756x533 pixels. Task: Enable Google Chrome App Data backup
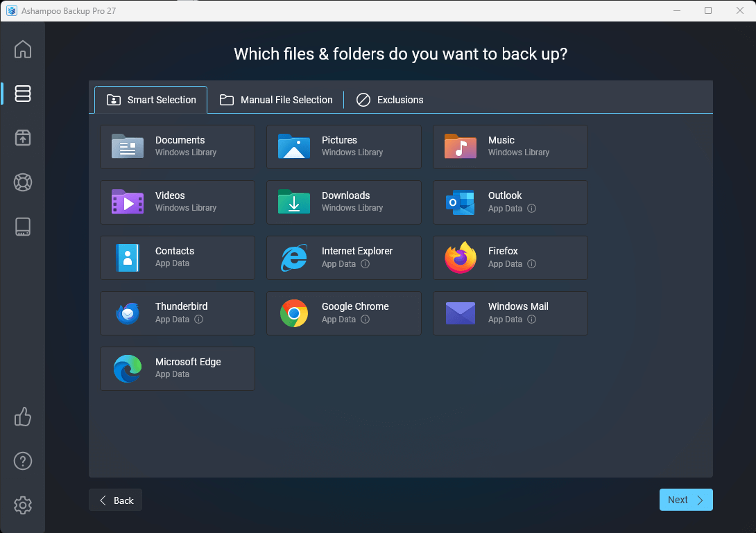pos(344,313)
